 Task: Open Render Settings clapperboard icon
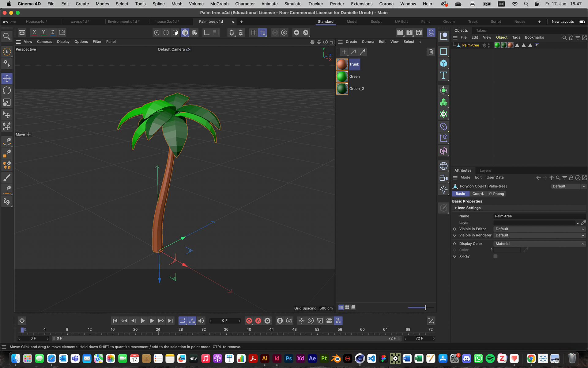pos(419,33)
